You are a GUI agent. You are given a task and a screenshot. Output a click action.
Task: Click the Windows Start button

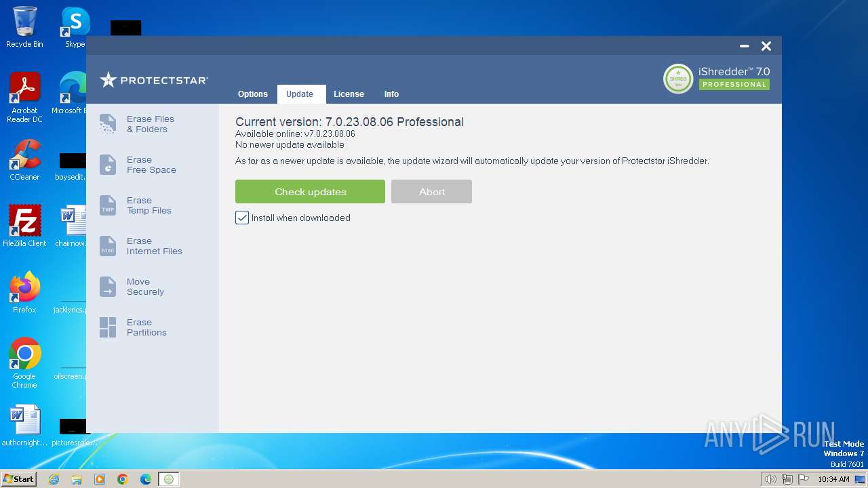pyautogui.click(x=19, y=479)
